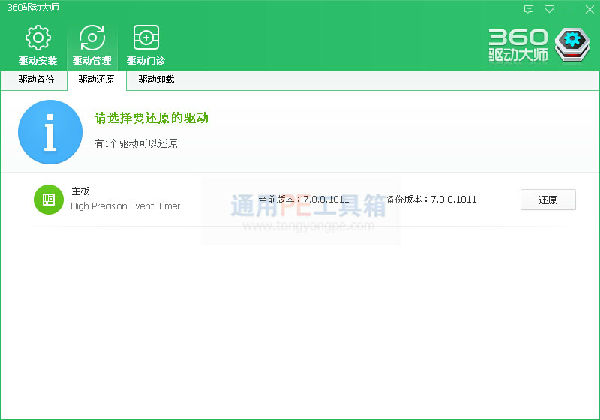The width and height of the screenshot is (600, 420).
Task: Click the 有1个驱动可以还原 message
Action: click(136, 144)
